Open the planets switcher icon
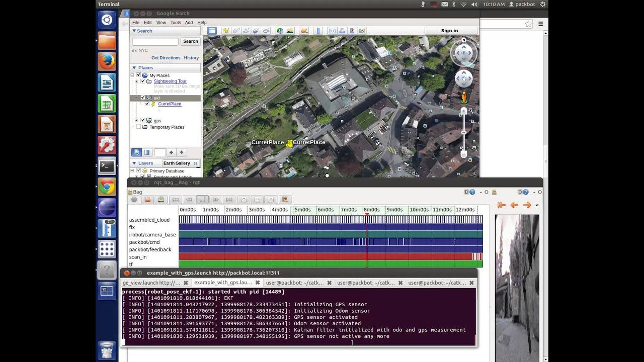 pyautogui.click(x=304, y=31)
